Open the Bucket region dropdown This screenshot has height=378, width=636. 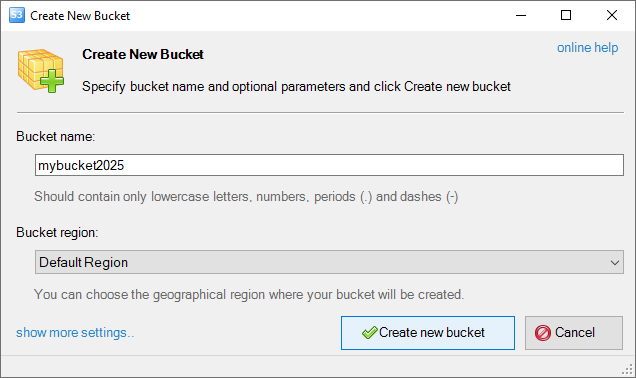329,262
